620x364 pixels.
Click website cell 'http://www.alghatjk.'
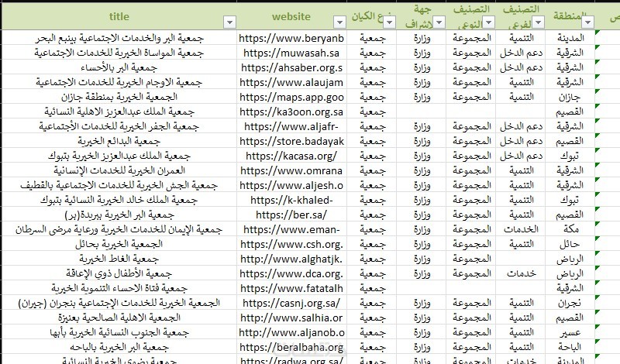[291, 259]
